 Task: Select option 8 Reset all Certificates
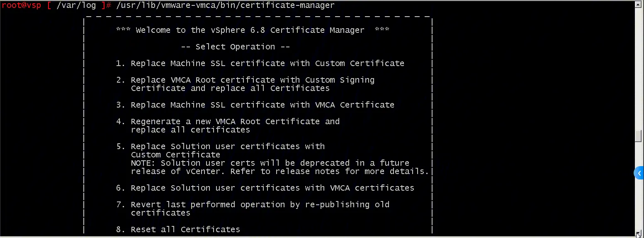click(x=178, y=229)
